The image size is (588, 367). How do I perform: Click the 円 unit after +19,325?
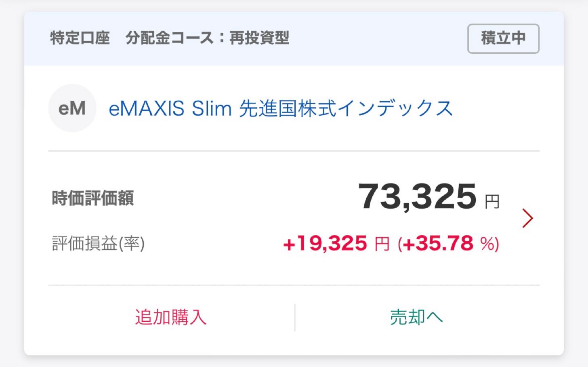382,244
